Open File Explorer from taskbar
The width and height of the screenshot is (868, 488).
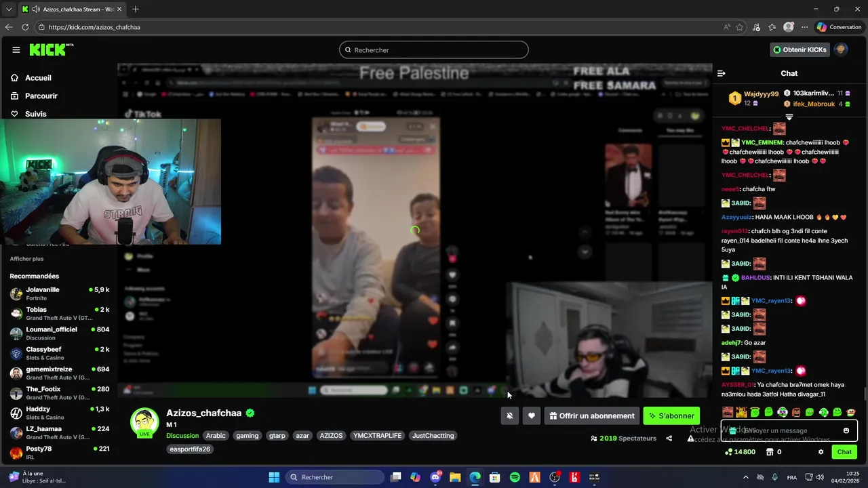[455, 477]
